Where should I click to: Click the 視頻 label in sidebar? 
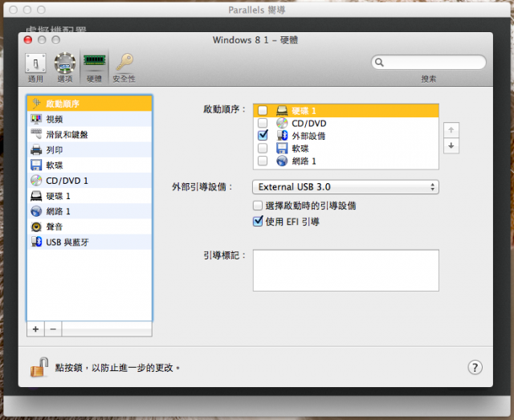coord(54,119)
